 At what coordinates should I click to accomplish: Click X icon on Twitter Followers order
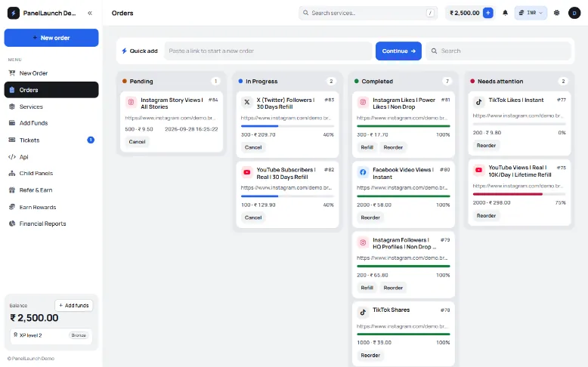click(246, 102)
